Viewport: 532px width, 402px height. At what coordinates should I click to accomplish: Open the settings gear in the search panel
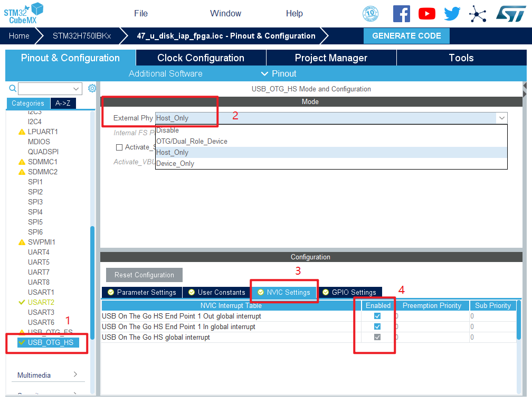click(x=92, y=88)
